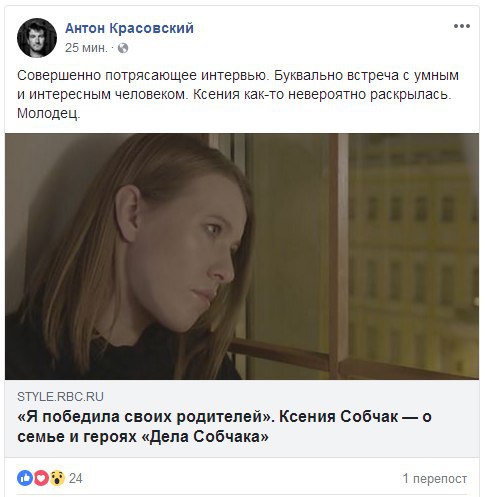Open Антон Красовский's profile name link
485x497 pixels.
129,28
